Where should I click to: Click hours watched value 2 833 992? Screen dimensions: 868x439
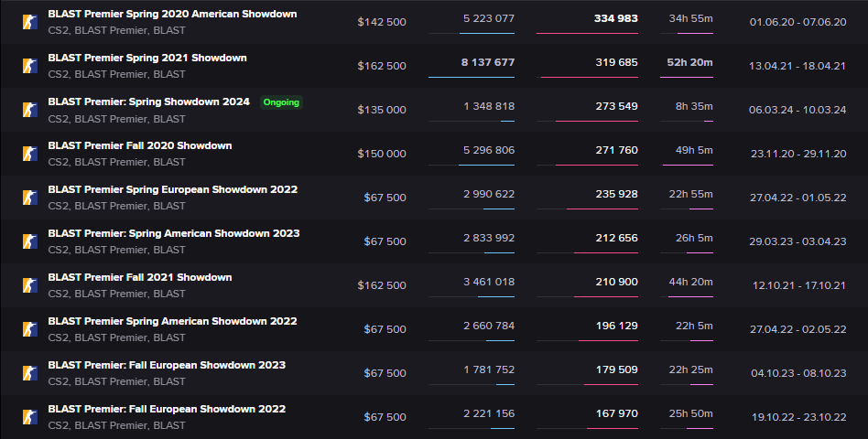click(x=489, y=238)
